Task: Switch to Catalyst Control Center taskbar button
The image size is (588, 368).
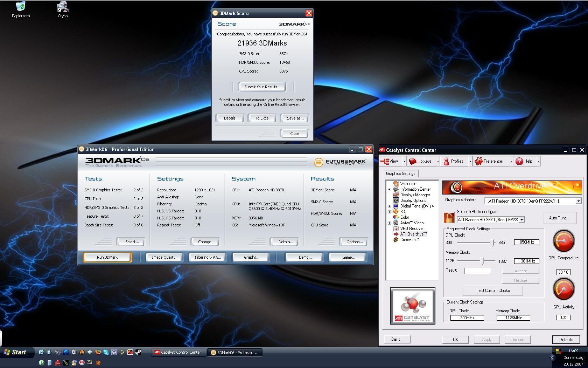Action: click(178, 352)
